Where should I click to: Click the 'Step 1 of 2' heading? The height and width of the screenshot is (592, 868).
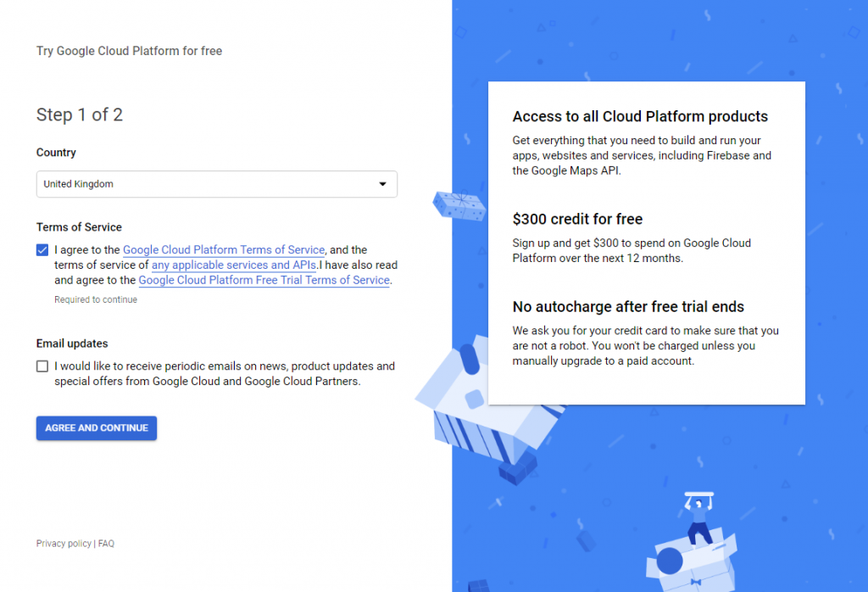pyautogui.click(x=80, y=114)
